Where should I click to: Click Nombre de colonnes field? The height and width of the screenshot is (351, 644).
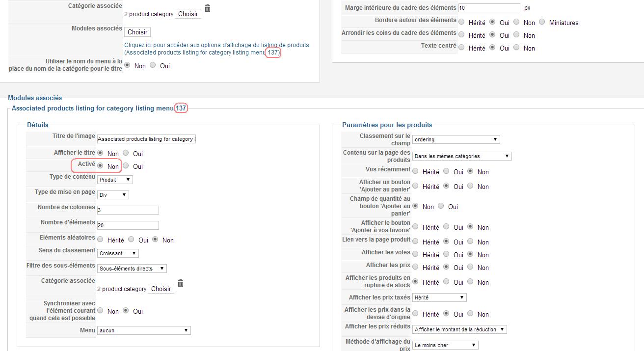128,210
